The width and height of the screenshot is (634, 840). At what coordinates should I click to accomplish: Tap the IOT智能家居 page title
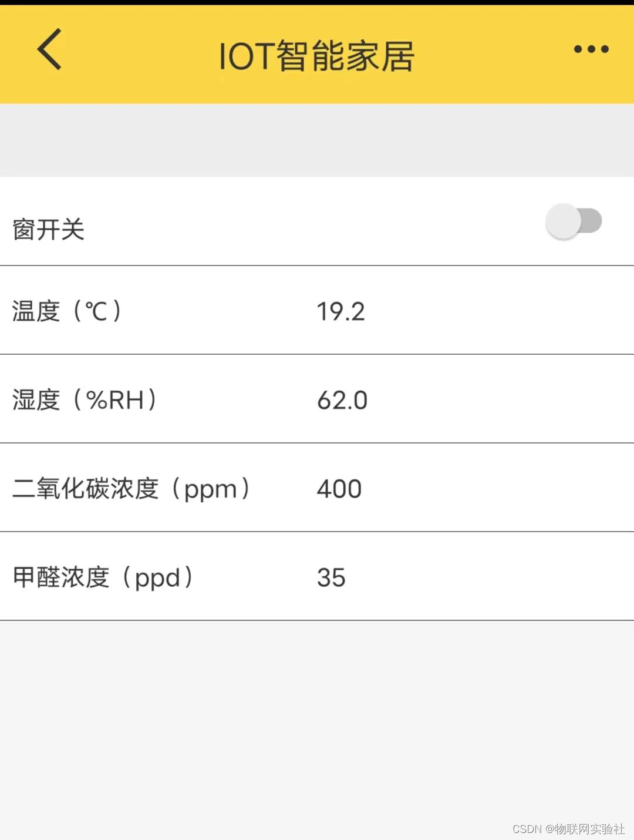(316, 56)
